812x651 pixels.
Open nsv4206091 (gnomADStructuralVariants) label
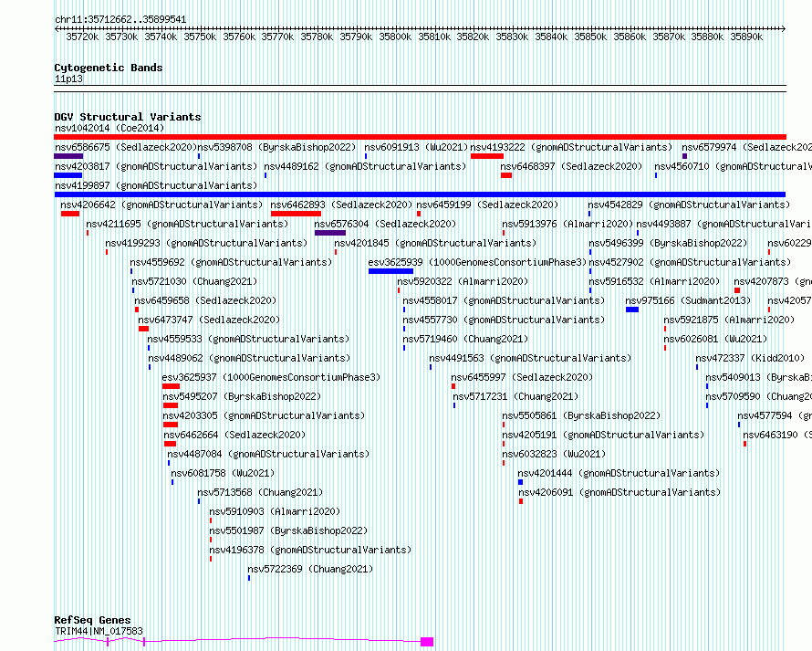tap(619, 492)
